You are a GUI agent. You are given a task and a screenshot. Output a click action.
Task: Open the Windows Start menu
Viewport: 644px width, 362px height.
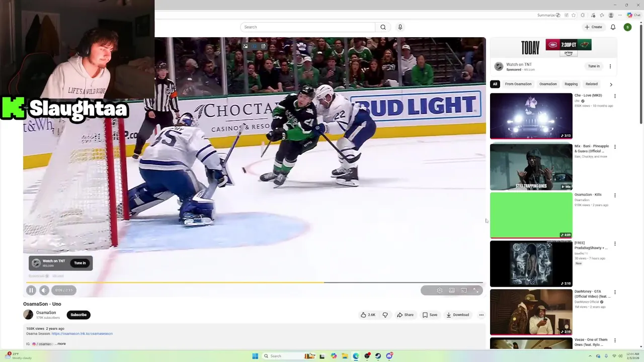tap(255, 356)
